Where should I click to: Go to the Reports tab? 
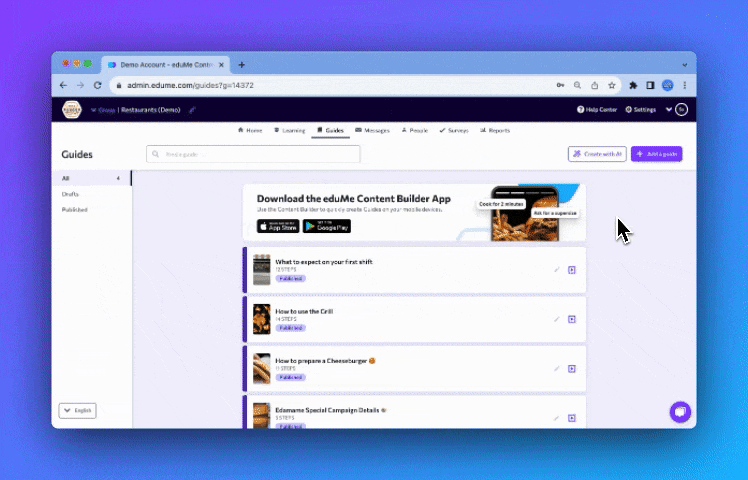[495, 130]
